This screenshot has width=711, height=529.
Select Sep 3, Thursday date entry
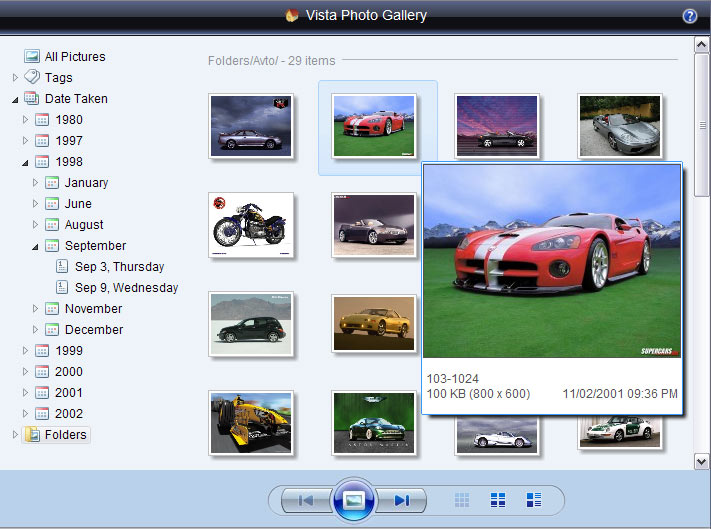coord(119,267)
